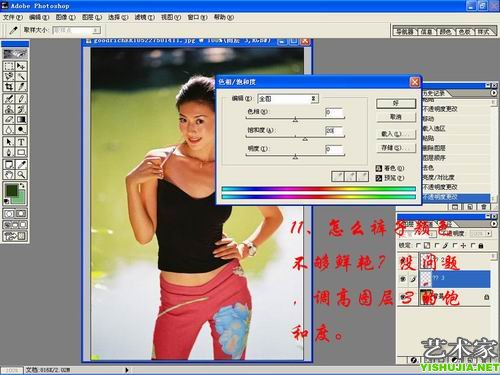500x375 pixels.
Task: Jump to ImageReady from the toolbox
Action: point(15,236)
